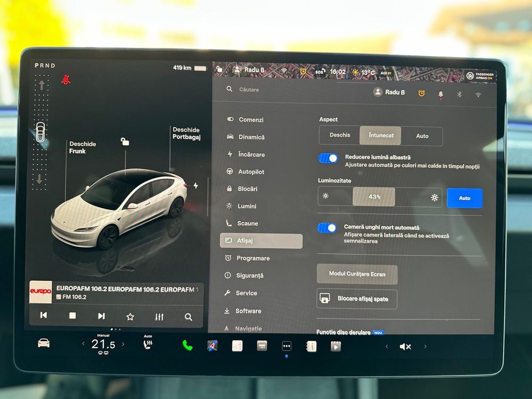The height and width of the screenshot is (399, 532).
Task: Search media with magnifier icon
Action: point(188,317)
